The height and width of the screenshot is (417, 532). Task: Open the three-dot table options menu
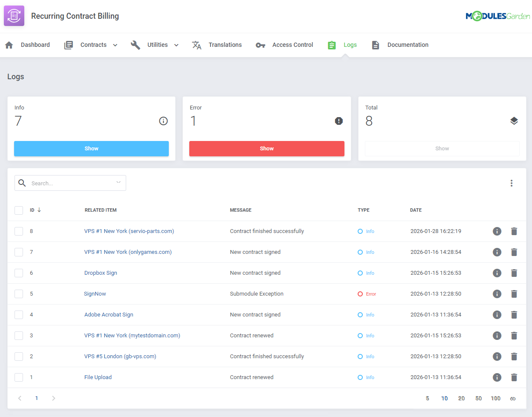pyautogui.click(x=512, y=183)
